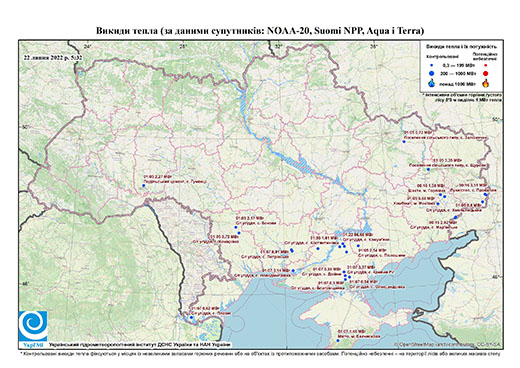Click the blue marker near Danube delta
520x368 pixels.
(x=191, y=317)
